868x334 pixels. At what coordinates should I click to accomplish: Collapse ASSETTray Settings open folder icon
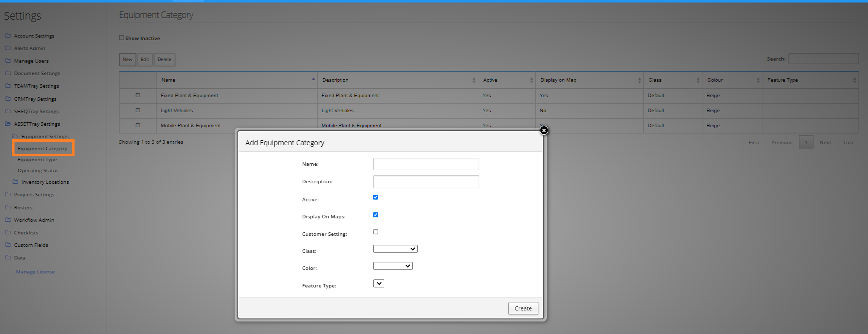(8, 124)
